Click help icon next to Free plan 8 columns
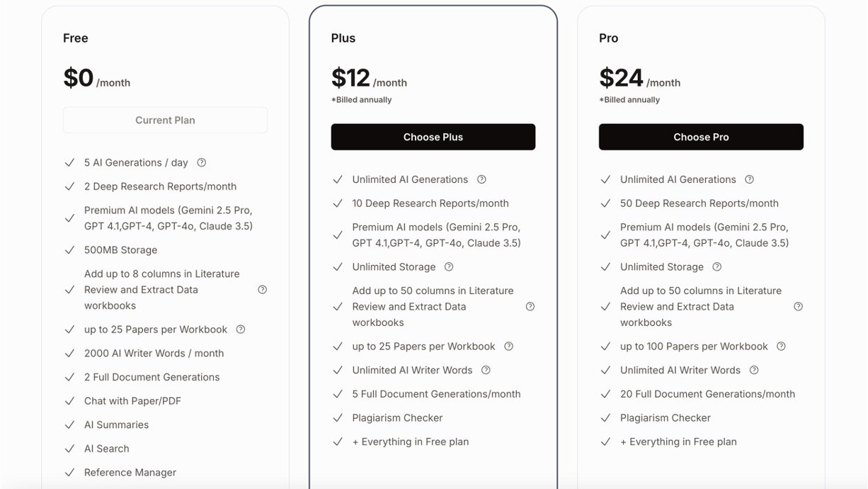Image resolution: width=868 pixels, height=489 pixels. coord(263,290)
